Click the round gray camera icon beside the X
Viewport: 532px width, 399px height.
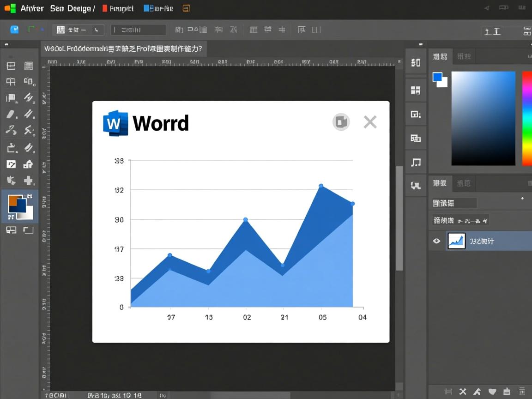(x=341, y=122)
